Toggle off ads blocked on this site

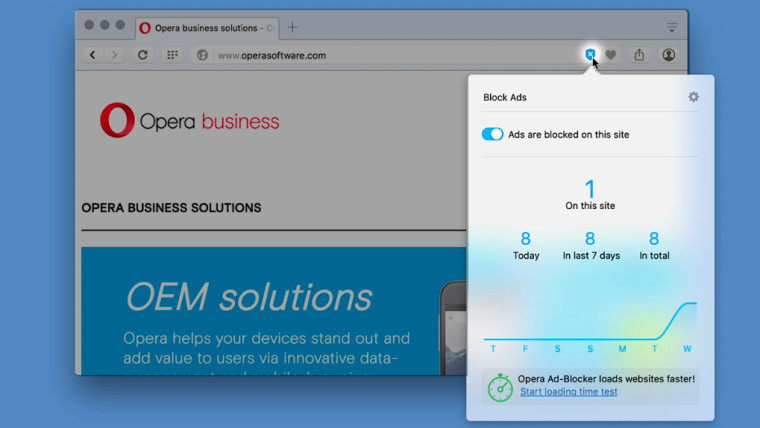[492, 134]
